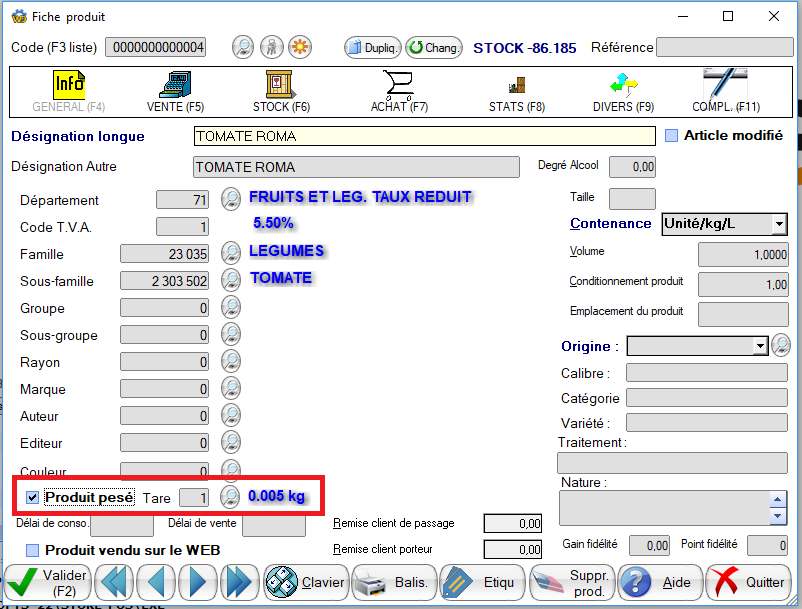The width and height of the screenshot is (802, 609).
Task: Click the lookup icon next to Tare
Action: [x=231, y=497]
